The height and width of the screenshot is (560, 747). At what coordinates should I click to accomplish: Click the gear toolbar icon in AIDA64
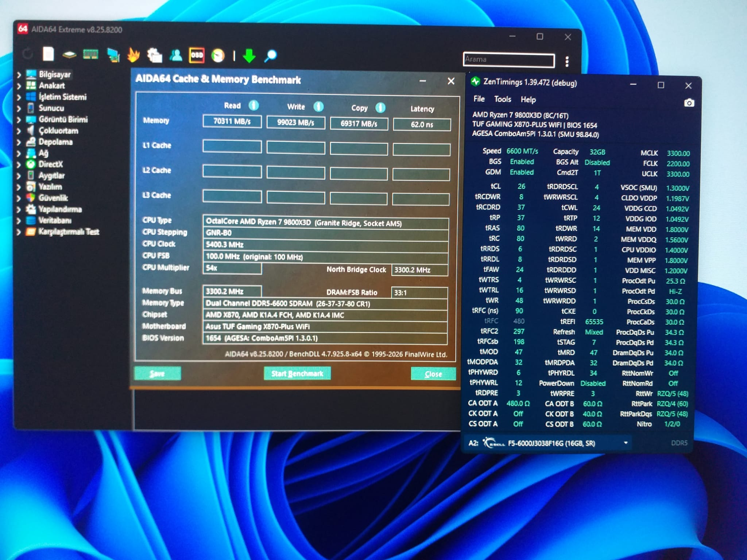(x=154, y=55)
